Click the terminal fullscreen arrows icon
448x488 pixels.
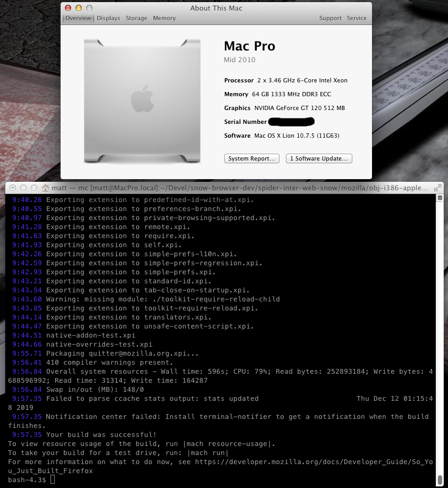point(438,188)
